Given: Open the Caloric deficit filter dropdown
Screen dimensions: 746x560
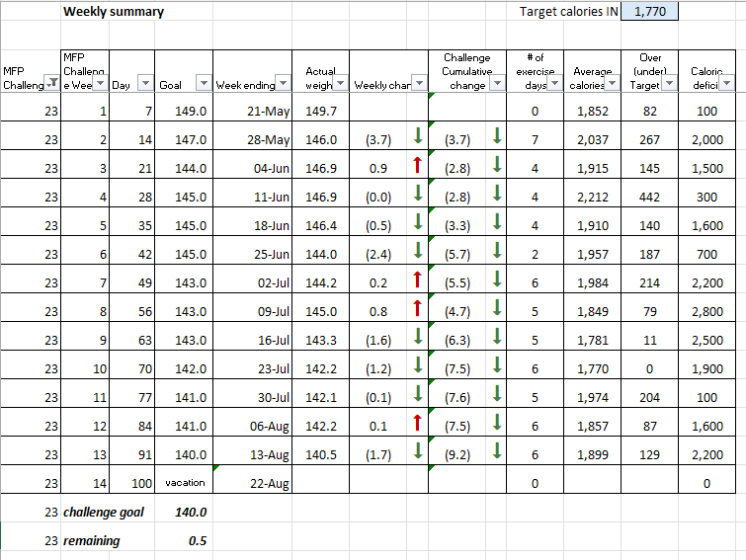Looking at the screenshot, I should (x=726, y=83).
